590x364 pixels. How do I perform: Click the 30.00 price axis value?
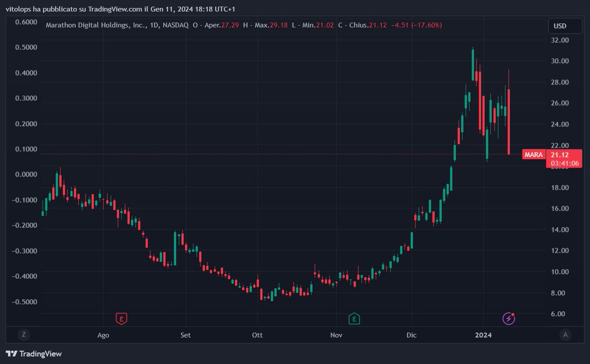coord(560,61)
